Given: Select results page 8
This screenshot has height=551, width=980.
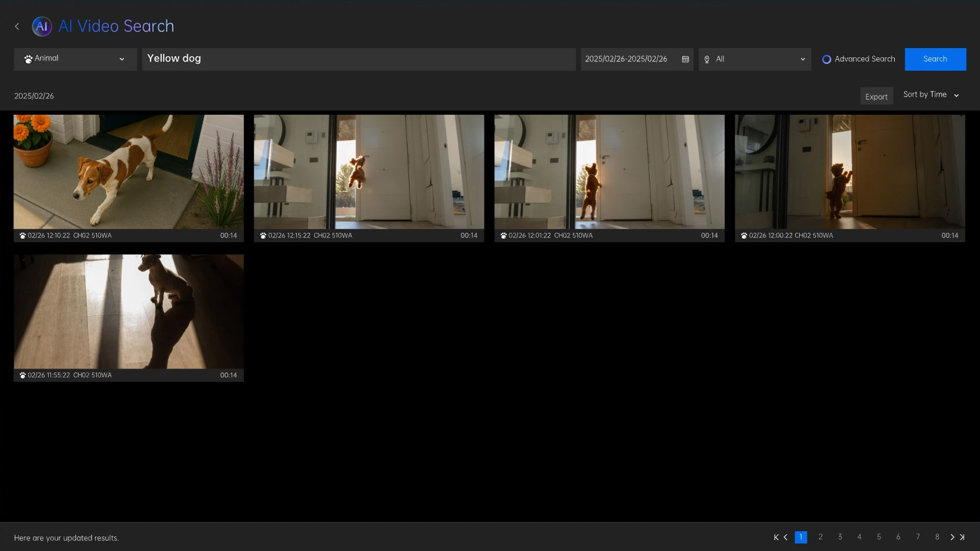Looking at the screenshot, I should click(937, 537).
